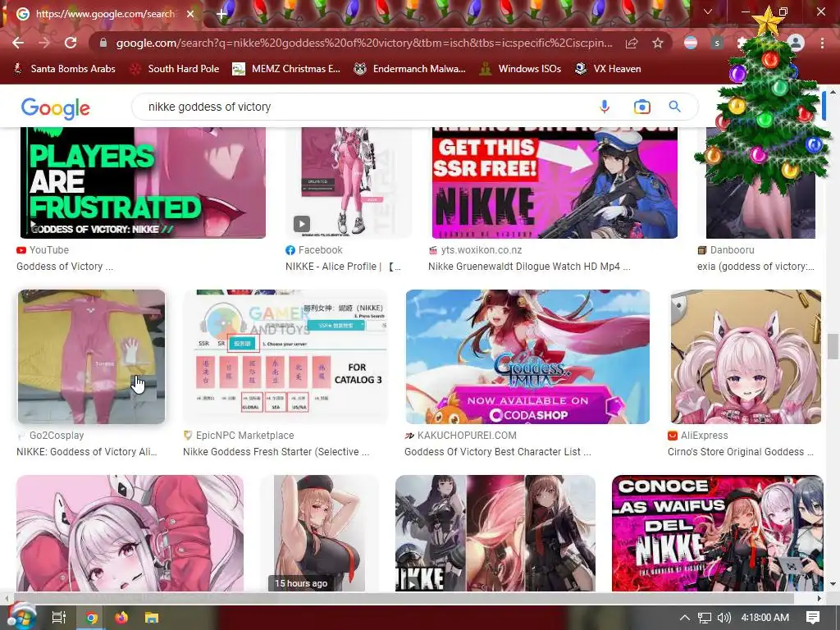Open Endermanch Malwa... bookmark
The image size is (840, 630).
[409, 69]
